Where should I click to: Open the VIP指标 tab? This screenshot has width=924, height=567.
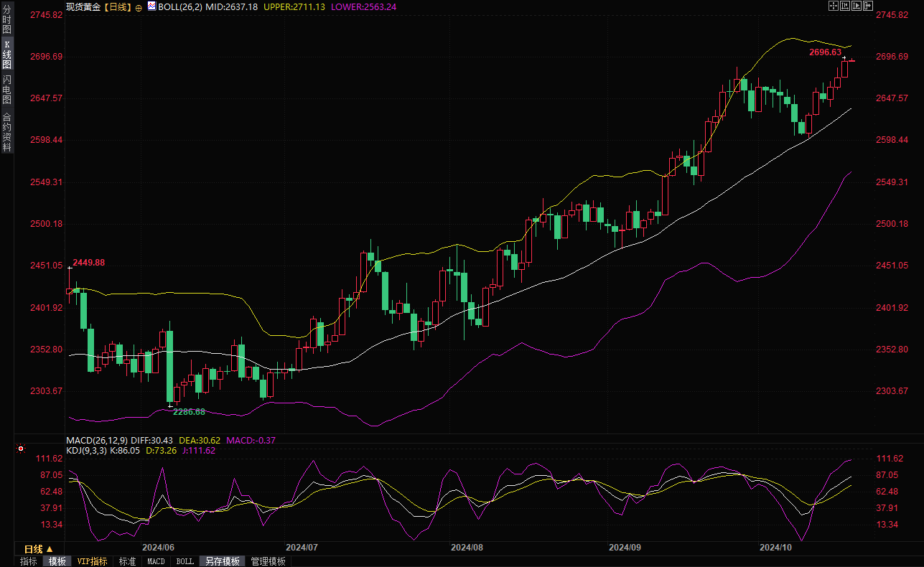click(92, 561)
